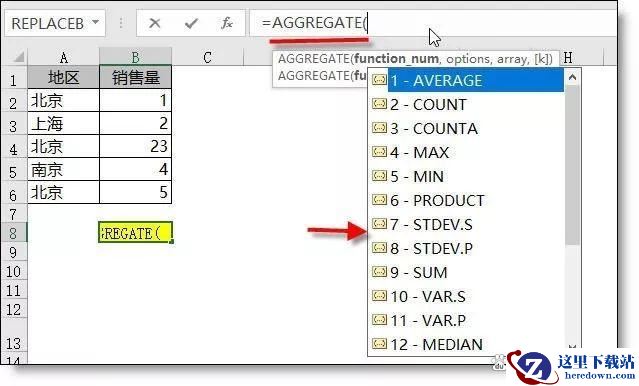The image size is (639, 386).
Task: Click the Enter checkmark formula button
Action: [x=191, y=23]
